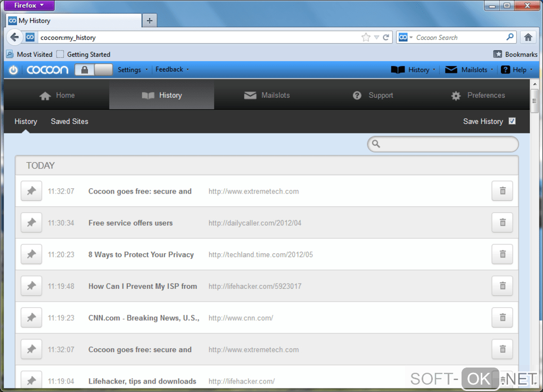Click the Cocoon site identity icon in address bar
The height and width of the screenshot is (392, 543).
30,37
